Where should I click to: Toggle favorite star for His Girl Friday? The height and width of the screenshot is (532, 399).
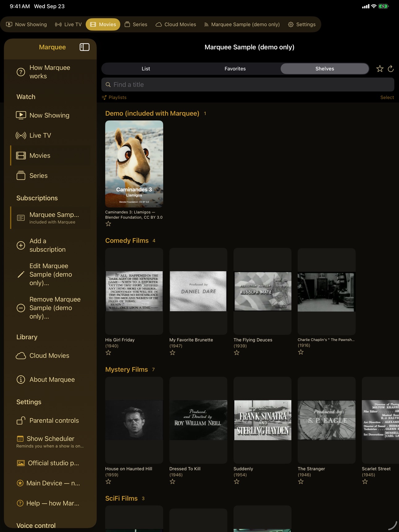108,353
